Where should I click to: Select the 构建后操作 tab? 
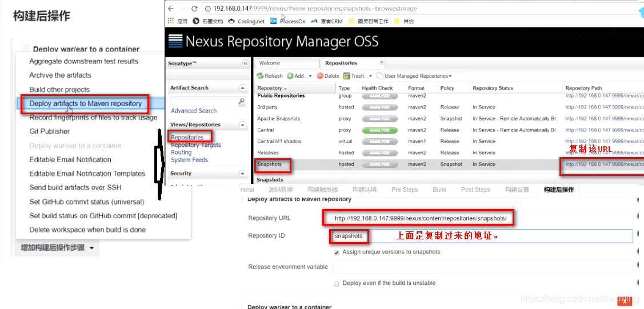coord(559,190)
